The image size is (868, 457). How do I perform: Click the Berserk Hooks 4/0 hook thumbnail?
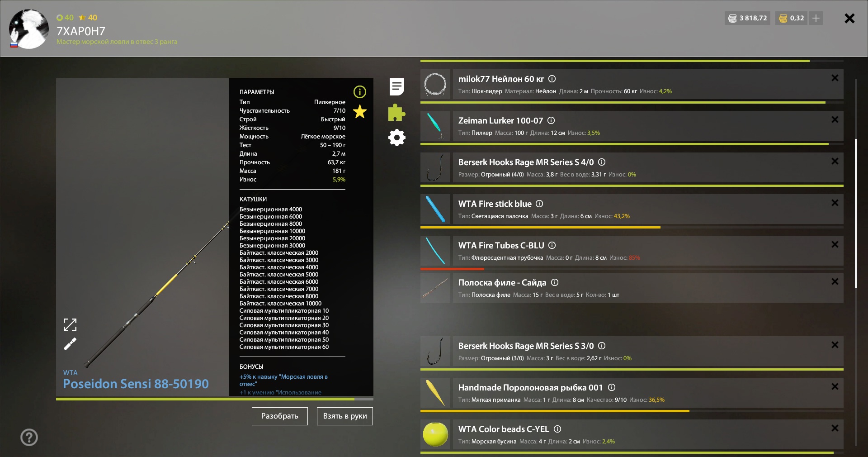click(x=435, y=167)
